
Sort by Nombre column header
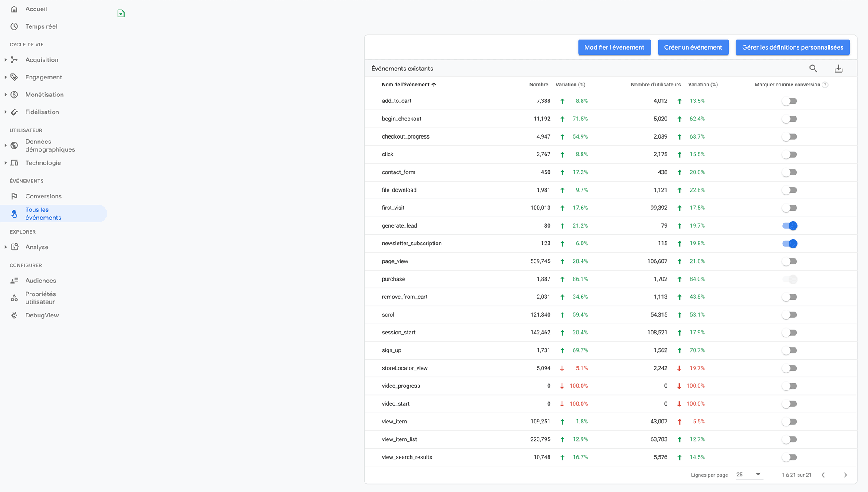pos(539,85)
